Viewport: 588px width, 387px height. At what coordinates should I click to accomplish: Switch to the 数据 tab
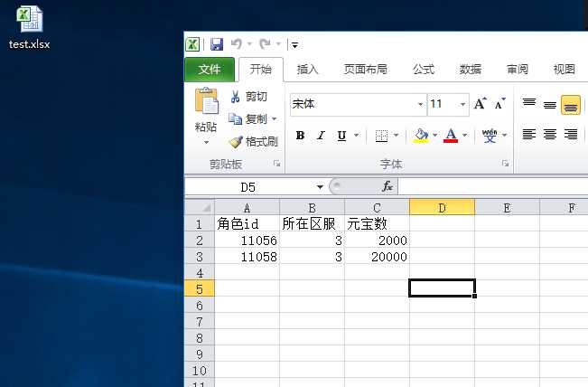coord(471,70)
